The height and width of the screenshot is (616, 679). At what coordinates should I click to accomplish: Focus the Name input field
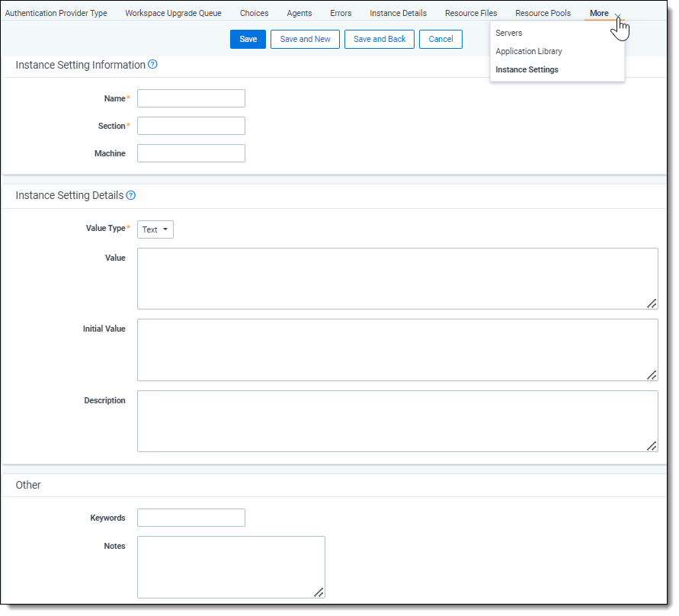(191, 98)
